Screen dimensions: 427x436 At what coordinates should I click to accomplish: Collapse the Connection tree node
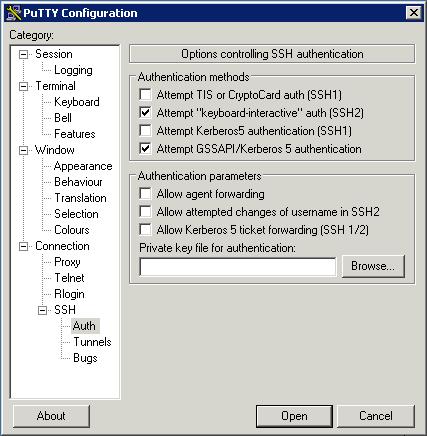click(24, 246)
